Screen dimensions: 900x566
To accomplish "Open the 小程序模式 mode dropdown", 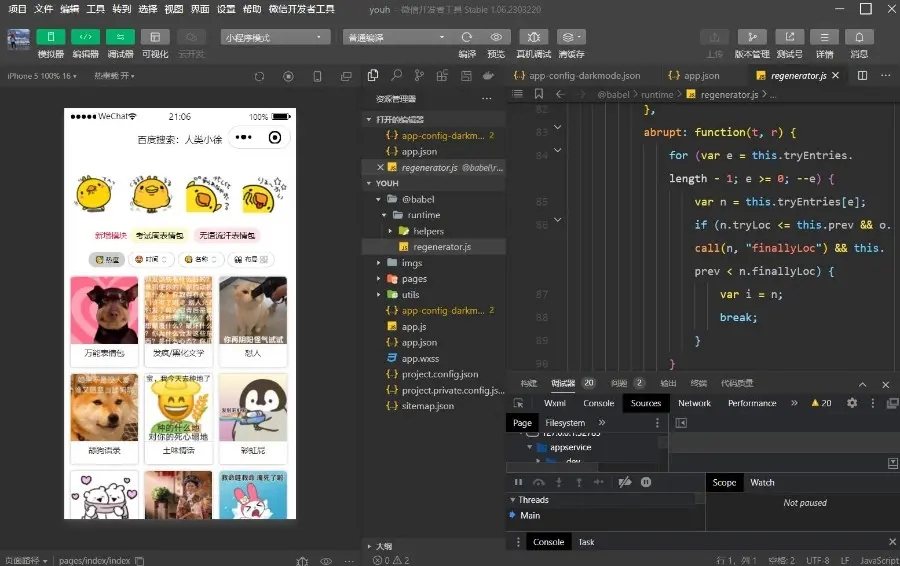I will click(275, 37).
